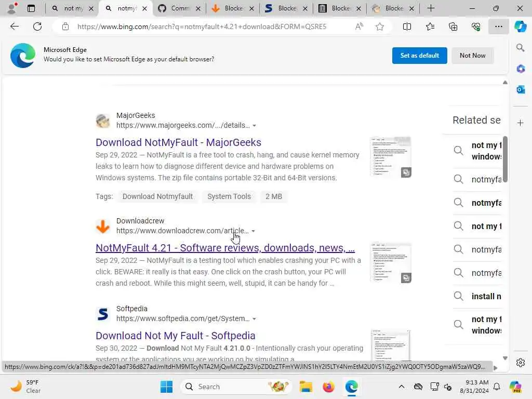Click the https://www.softpedia.com/get/System URL text

(x=183, y=319)
